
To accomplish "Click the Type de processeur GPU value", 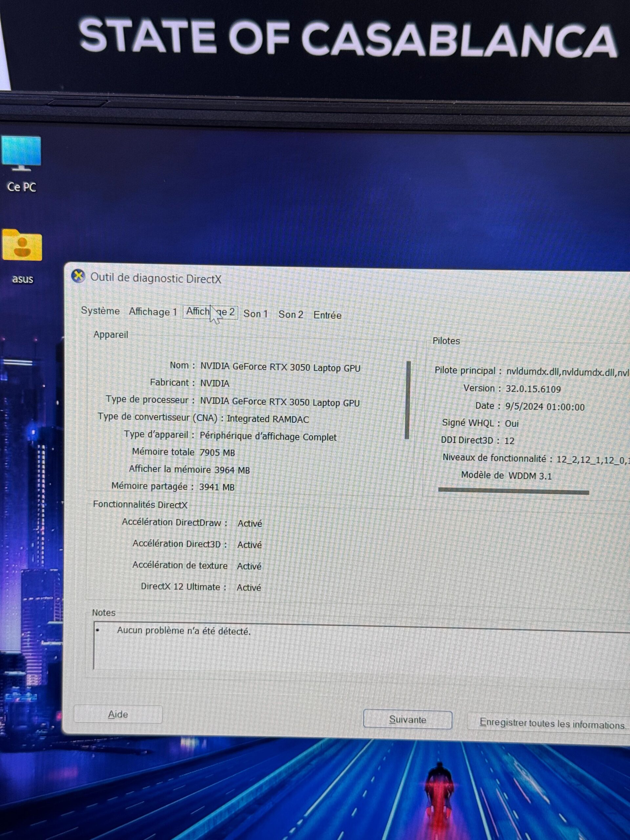I will coord(280,402).
